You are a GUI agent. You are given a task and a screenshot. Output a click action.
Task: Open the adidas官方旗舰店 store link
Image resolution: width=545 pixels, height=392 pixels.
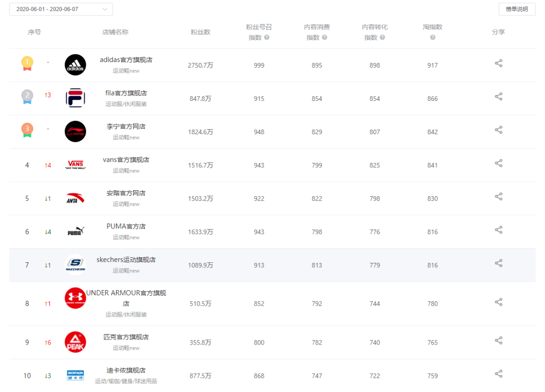126,60
